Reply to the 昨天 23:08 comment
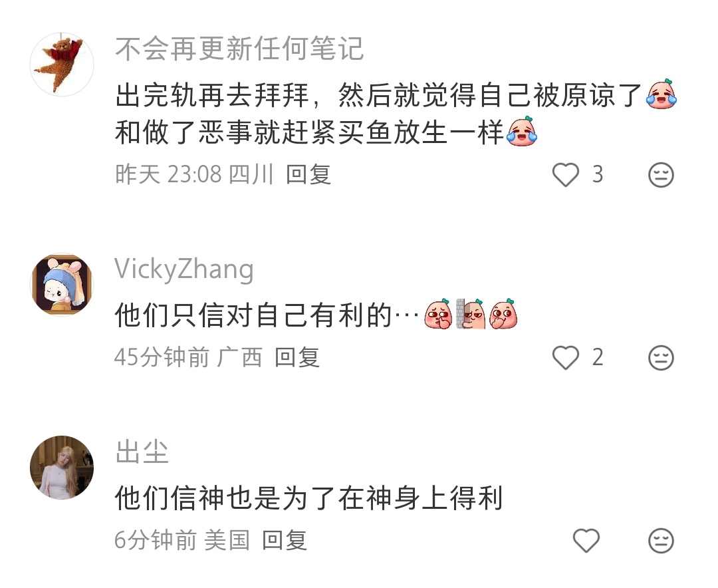The width and height of the screenshot is (718, 588). (x=308, y=175)
